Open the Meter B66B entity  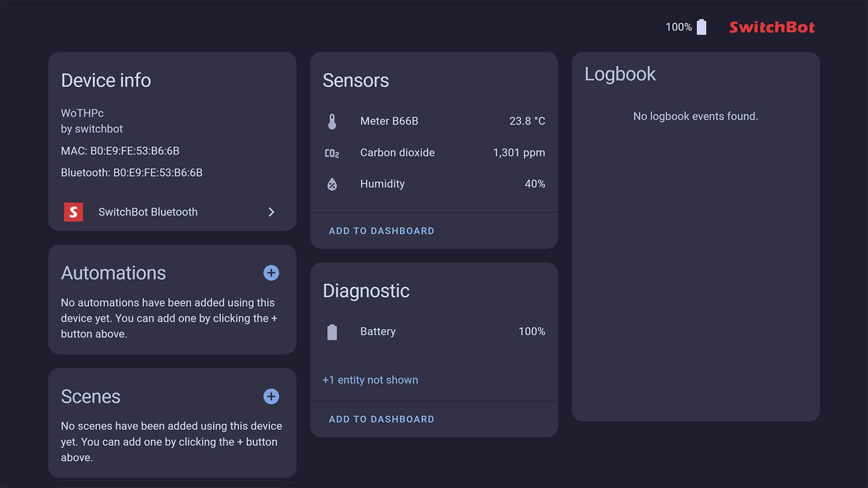(x=390, y=121)
